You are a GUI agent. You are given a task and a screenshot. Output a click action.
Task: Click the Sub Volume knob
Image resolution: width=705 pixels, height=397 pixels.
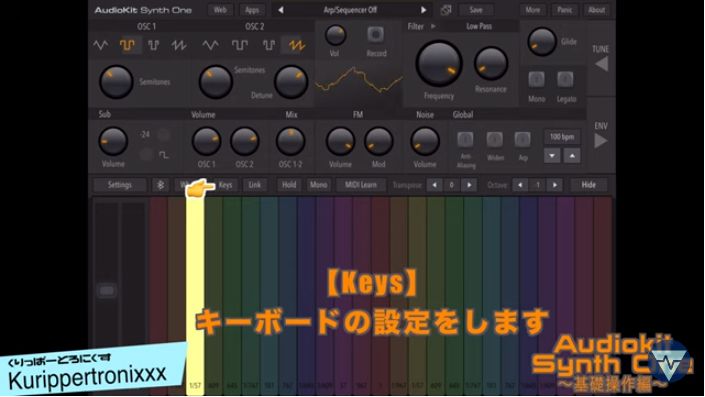click(x=113, y=141)
